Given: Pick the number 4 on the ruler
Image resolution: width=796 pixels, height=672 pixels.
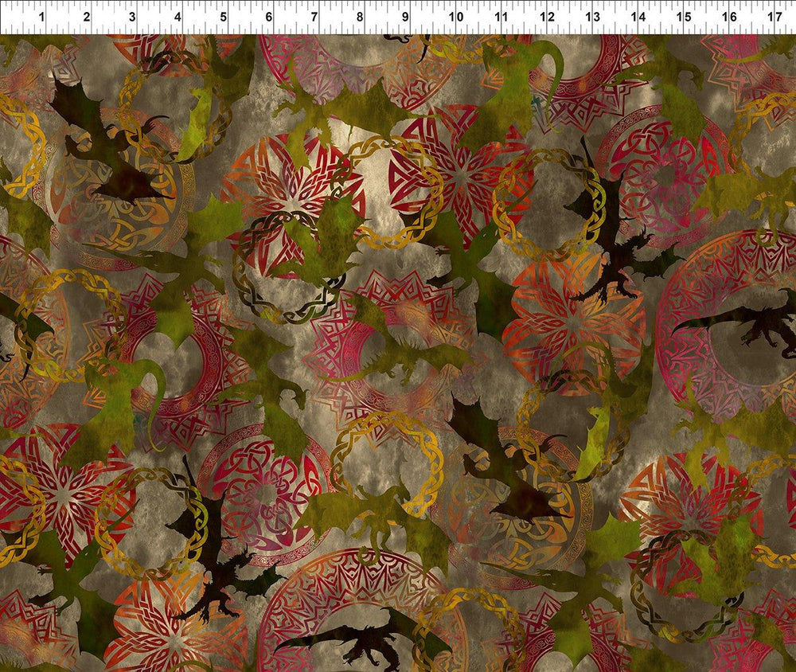Looking at the screenshot, I should click(x=178, y=16).
